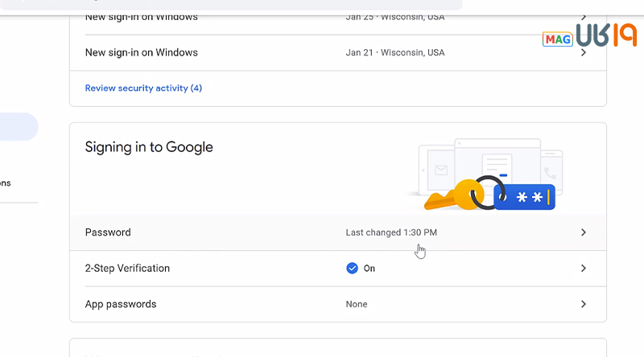Click the "Signing in to Google" heading
Image resolution: width=644 pixels, height=357 pixels.
(149, 147)
